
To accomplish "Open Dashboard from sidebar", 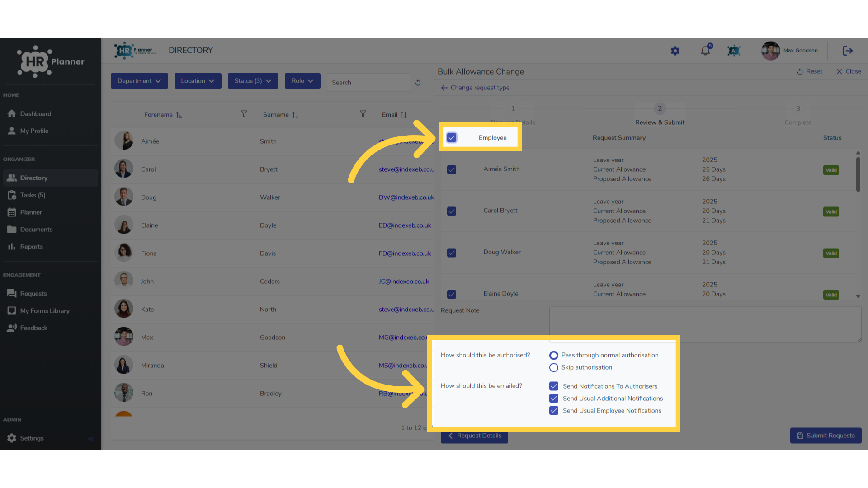I will [50, 114].
